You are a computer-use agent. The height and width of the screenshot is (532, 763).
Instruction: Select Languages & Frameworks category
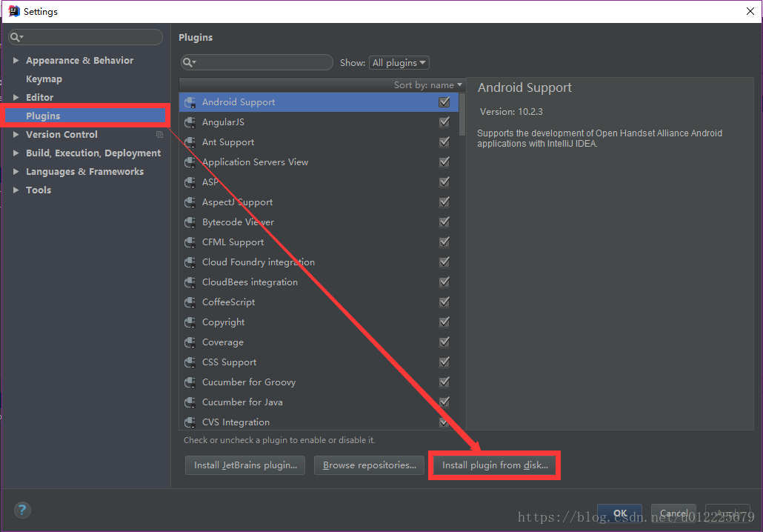tap(84, 171)
